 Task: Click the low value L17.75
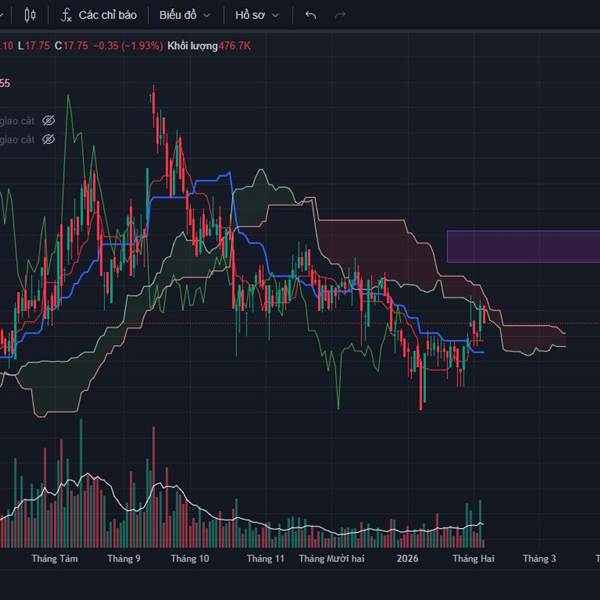[x=34, y=46]
